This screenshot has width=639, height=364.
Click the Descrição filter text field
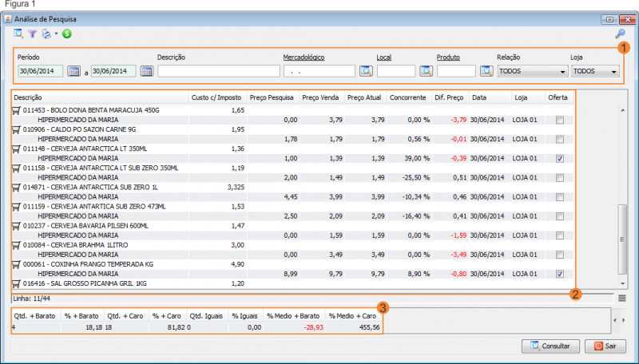(216, 72)
